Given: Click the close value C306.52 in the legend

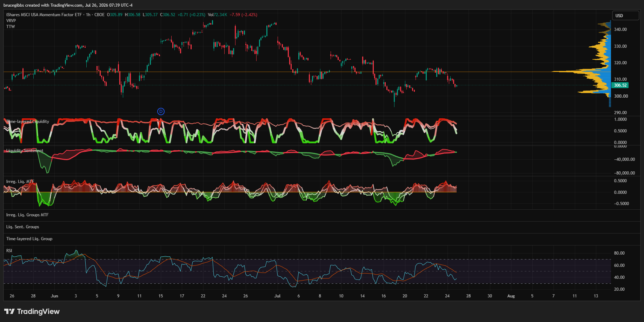Looking at the screenshot, I should [x=168, y=15].
